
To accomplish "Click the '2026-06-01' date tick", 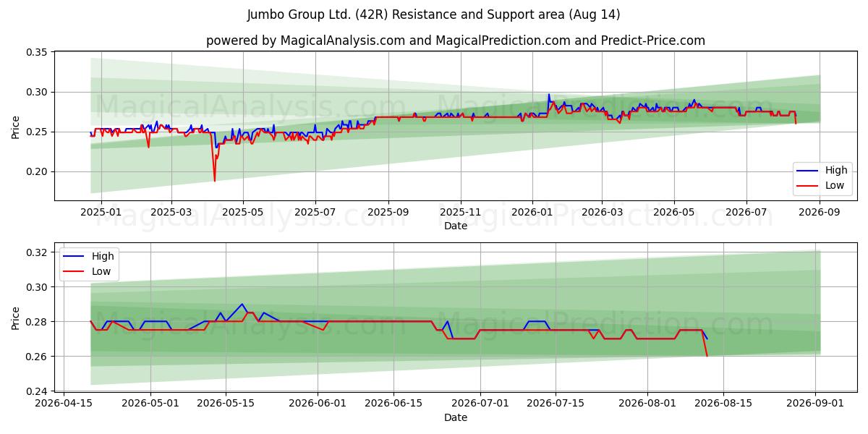I will tap(318, 404).
